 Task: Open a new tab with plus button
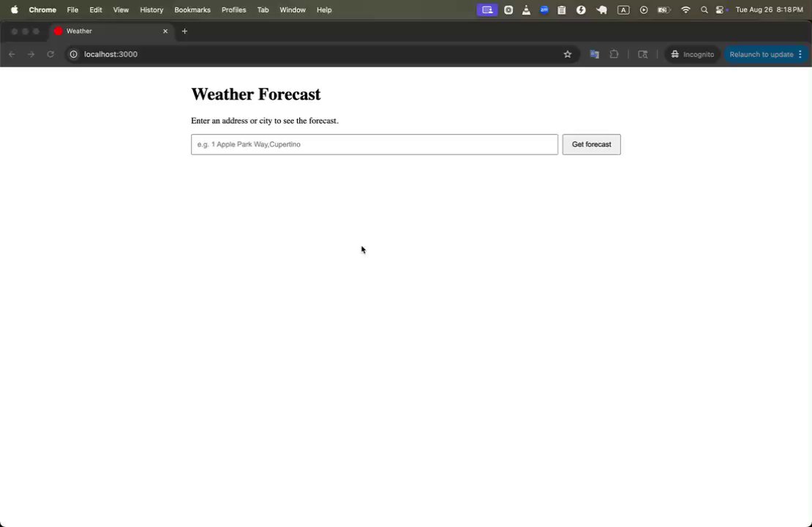pos(184,31)
